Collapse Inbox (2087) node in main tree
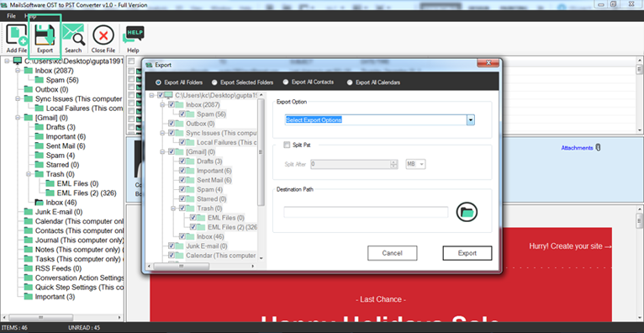The width and height of the screenshot is (644, 333). point(18,71)
